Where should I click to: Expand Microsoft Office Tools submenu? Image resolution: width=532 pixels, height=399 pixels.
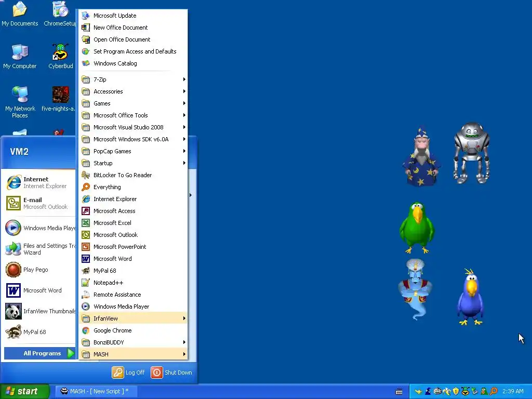click(133, 115)
